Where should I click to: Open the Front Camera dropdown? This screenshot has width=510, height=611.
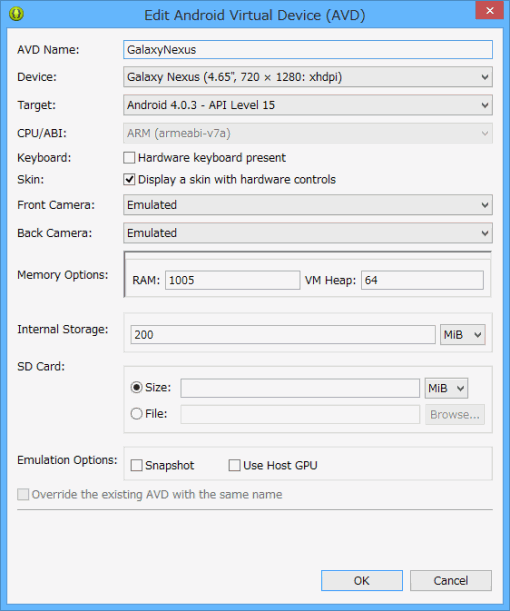coord(308,205)
